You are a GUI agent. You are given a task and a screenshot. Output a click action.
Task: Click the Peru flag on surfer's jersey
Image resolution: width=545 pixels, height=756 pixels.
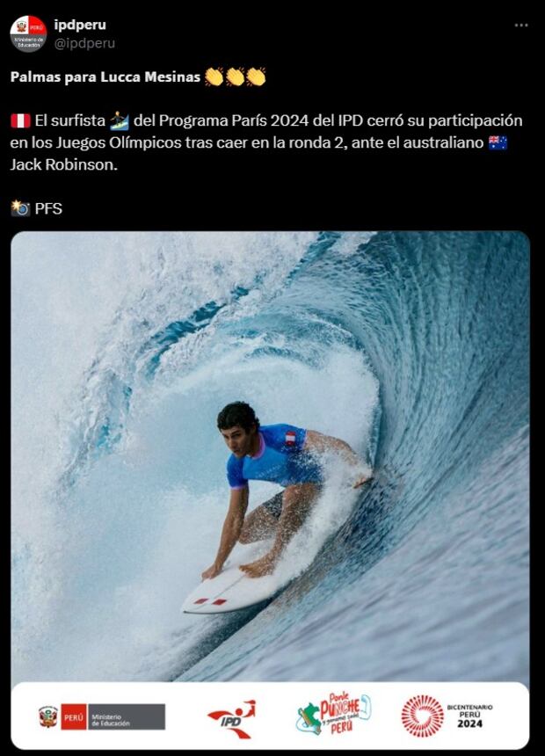pyautogui.click(x=290, y=438)
